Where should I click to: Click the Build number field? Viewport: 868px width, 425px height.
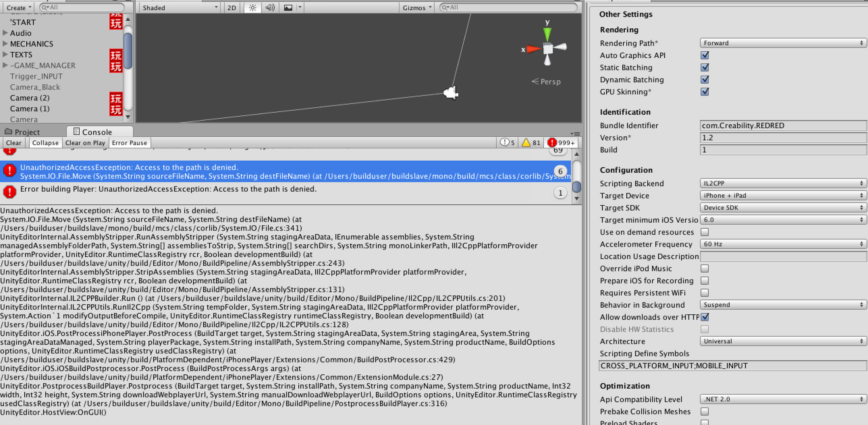(783, 150)
